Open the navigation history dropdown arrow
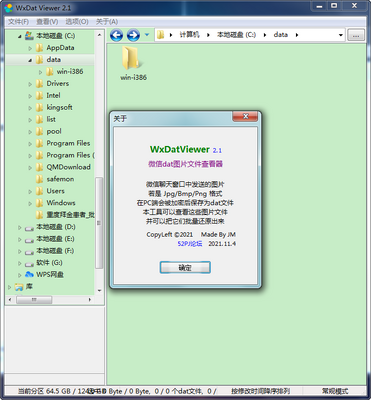Screen dimensions: 371x400 [x=147, y=35]
